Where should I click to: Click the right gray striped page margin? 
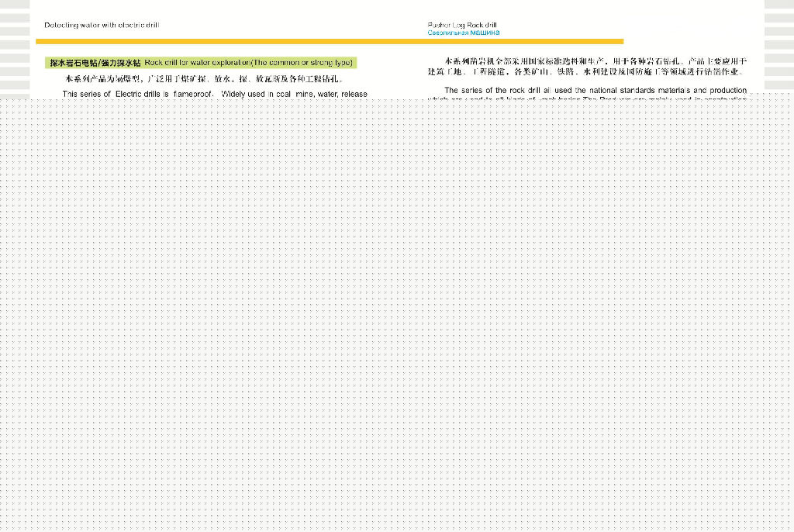[778, 48]
